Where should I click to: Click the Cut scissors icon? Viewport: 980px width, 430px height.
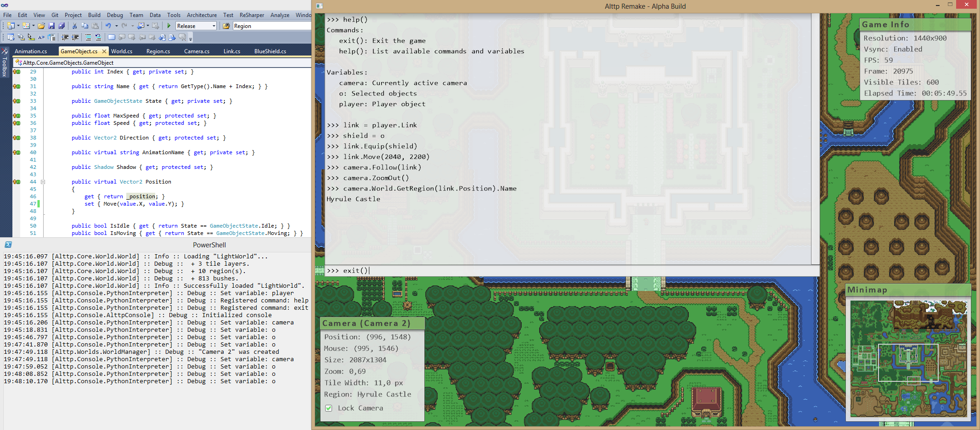[74, 26]
